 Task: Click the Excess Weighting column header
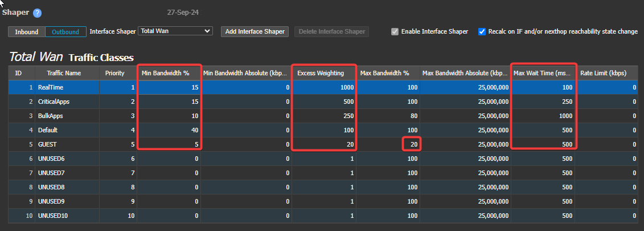324,74
